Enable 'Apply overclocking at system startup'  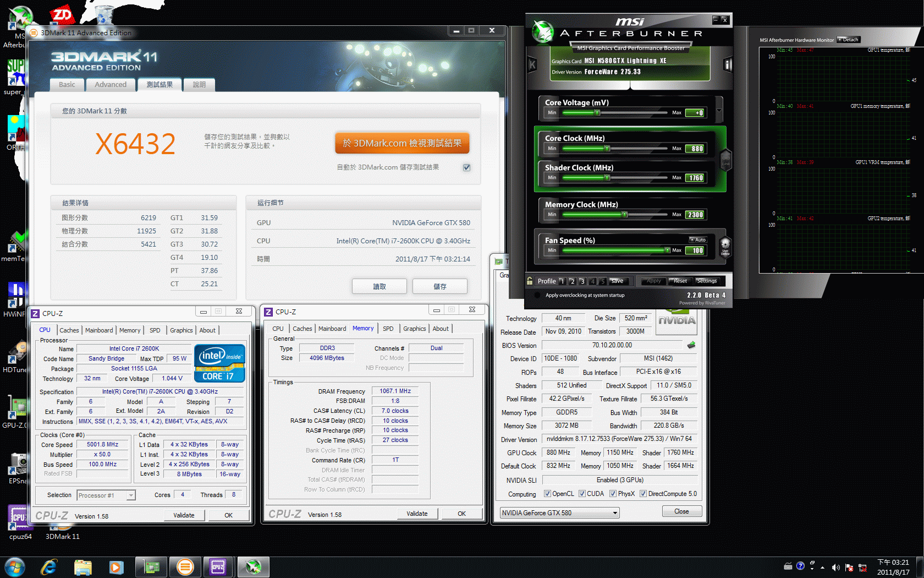click(x=537, y=295)
